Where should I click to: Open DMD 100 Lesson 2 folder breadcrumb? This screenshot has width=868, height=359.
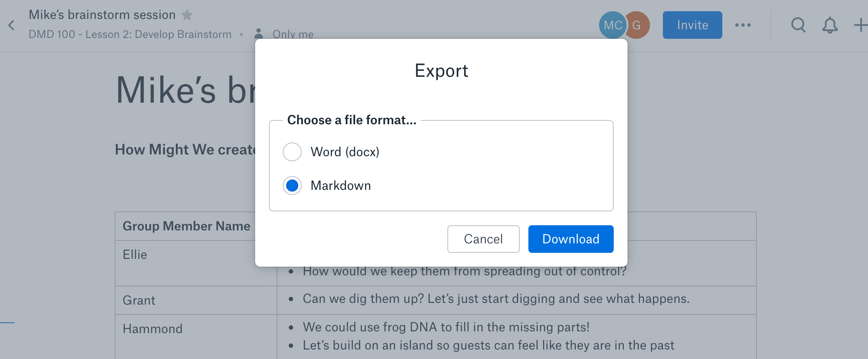(x=130, y=34)
